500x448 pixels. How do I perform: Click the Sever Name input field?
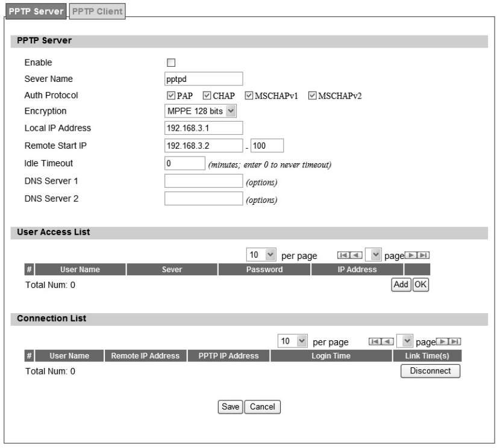click(x=204, y=79)
